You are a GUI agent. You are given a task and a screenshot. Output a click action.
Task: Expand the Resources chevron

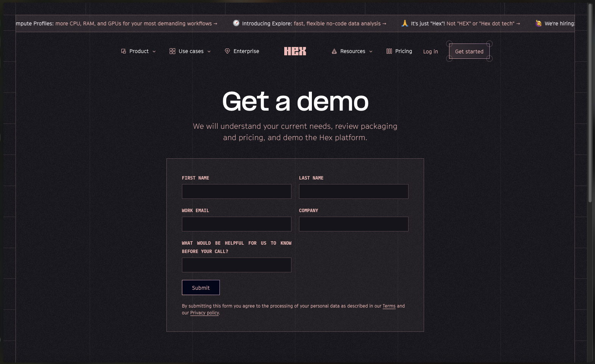coord(371,52)
